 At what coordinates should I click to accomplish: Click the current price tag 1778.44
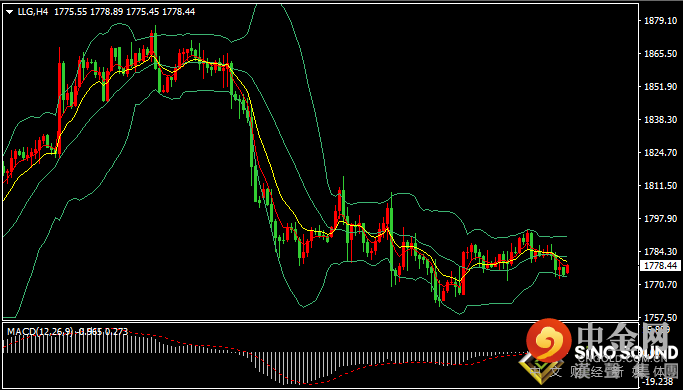click(x=660, y=265)
